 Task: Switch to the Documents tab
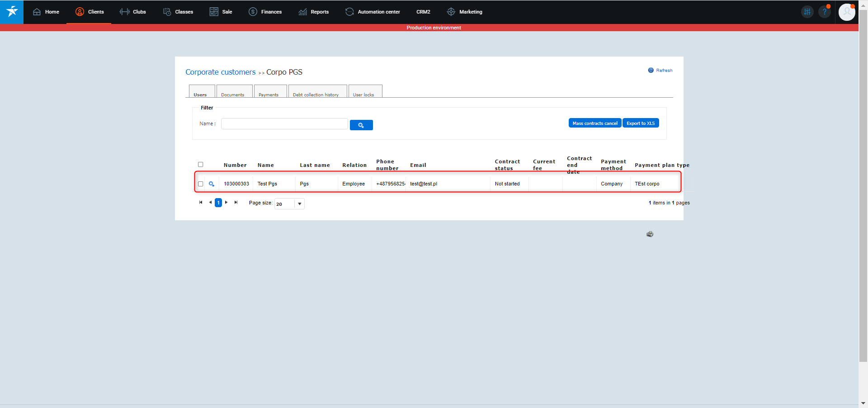(x=233, y=94)
